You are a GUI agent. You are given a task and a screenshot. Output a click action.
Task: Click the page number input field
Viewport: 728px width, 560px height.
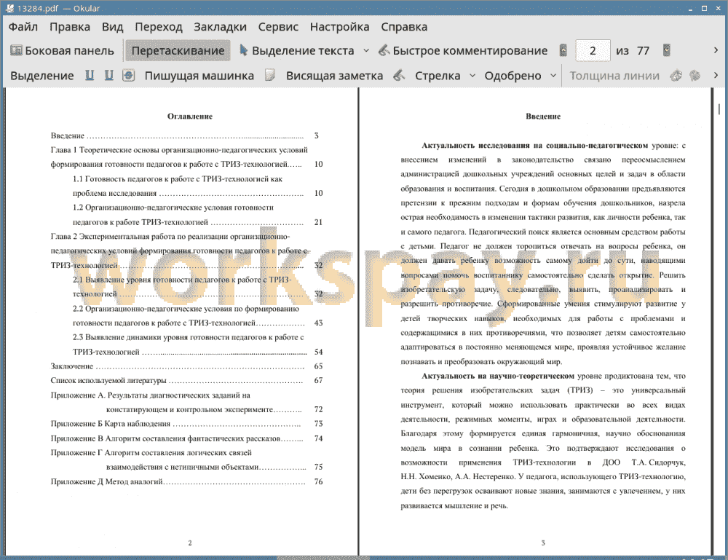click(593, 51)
